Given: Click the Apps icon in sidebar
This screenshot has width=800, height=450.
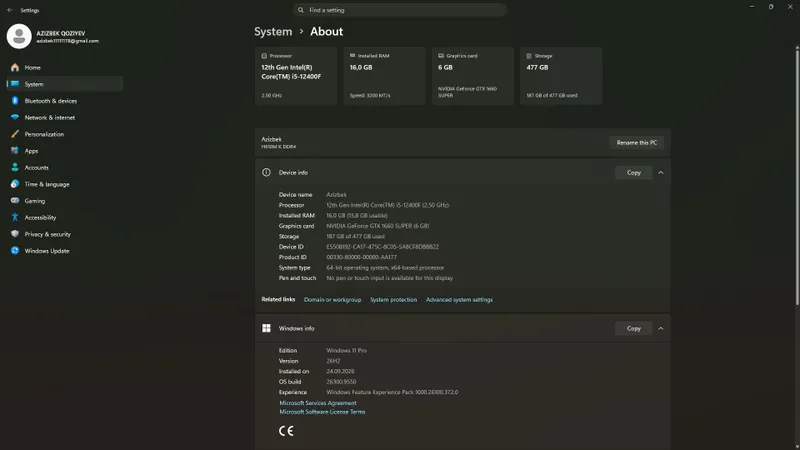Looking at the screenshot, I should click(x=15, y=151).
